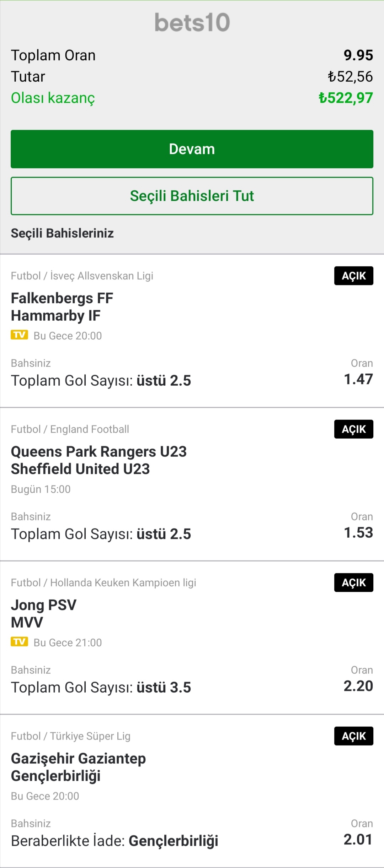Click the Olası kazanç ₺522,97 amount
Image resolution: width=384 pixels, height=868 pixels.
coord(346,98)
